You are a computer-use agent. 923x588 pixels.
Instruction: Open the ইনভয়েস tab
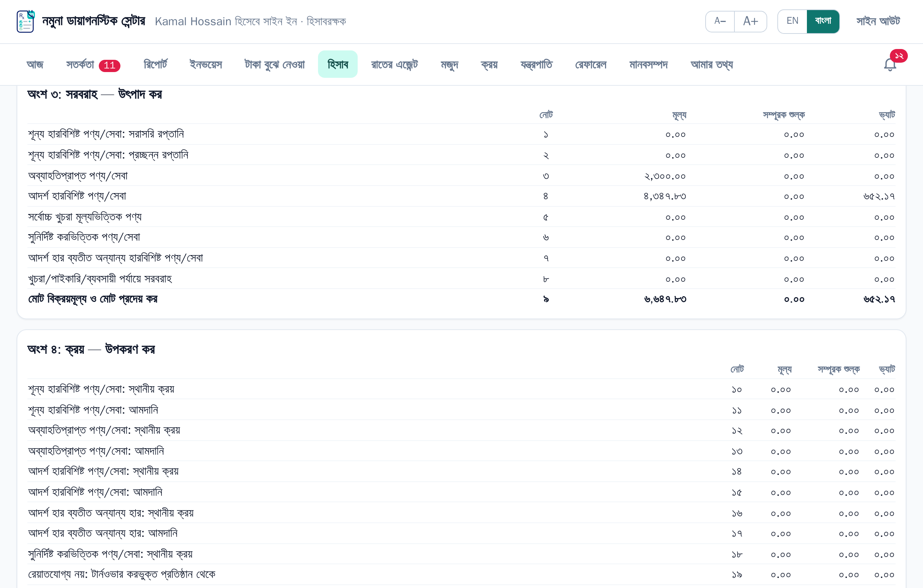[x=206, y=64]
